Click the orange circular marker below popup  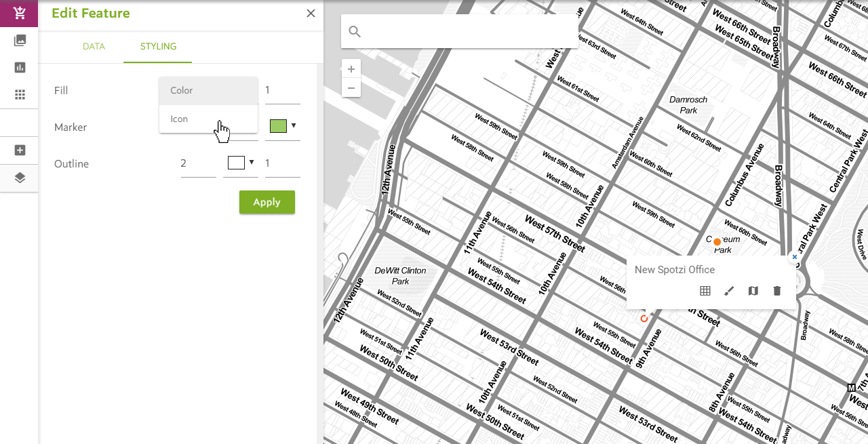click(644, 318)
